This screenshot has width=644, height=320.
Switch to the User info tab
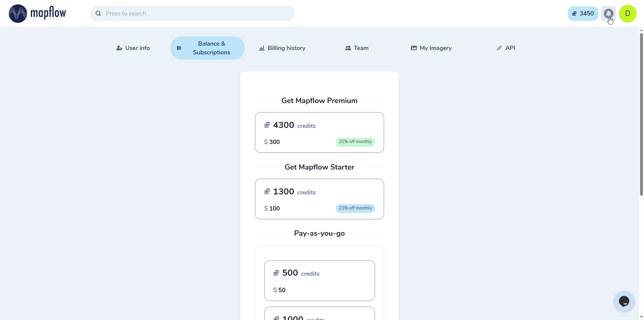[x=133, y=48]
